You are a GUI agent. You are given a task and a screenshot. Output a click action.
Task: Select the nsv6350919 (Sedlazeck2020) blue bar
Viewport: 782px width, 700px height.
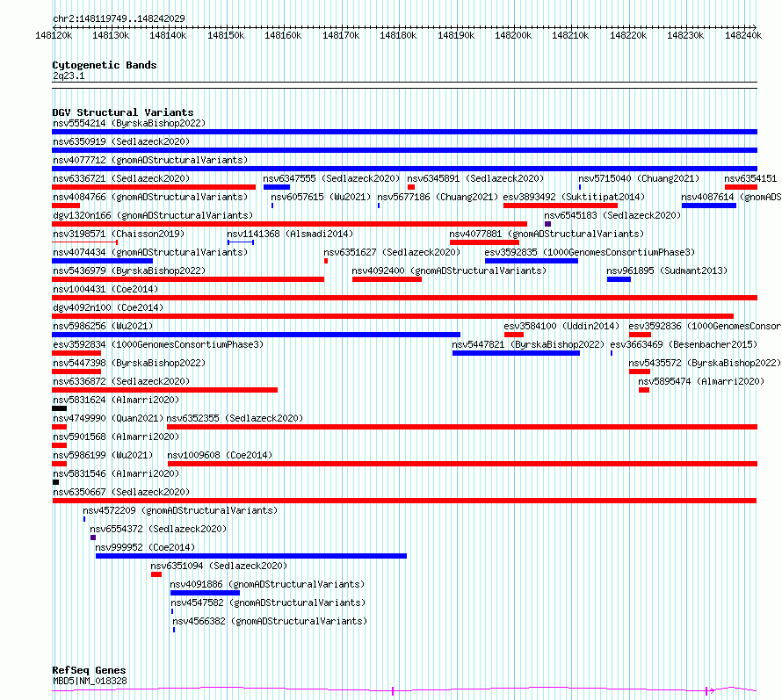404,150
